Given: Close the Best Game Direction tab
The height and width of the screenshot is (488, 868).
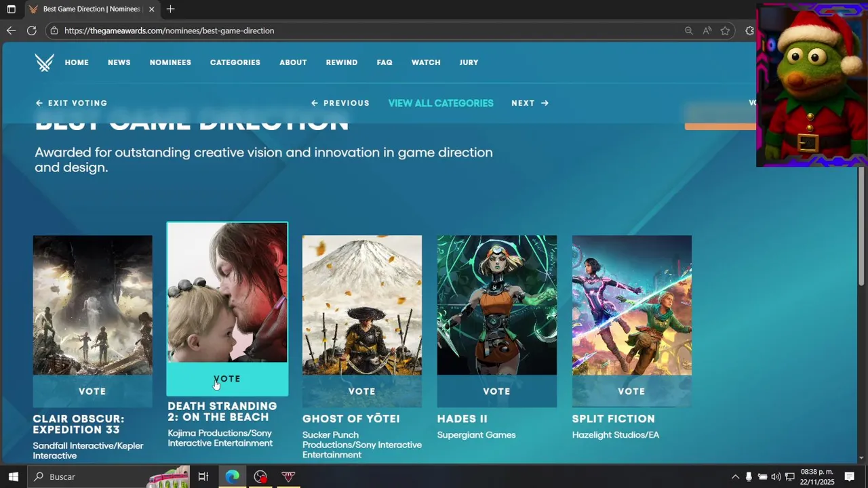Looking at the screenshot, I should coord(151,9).
